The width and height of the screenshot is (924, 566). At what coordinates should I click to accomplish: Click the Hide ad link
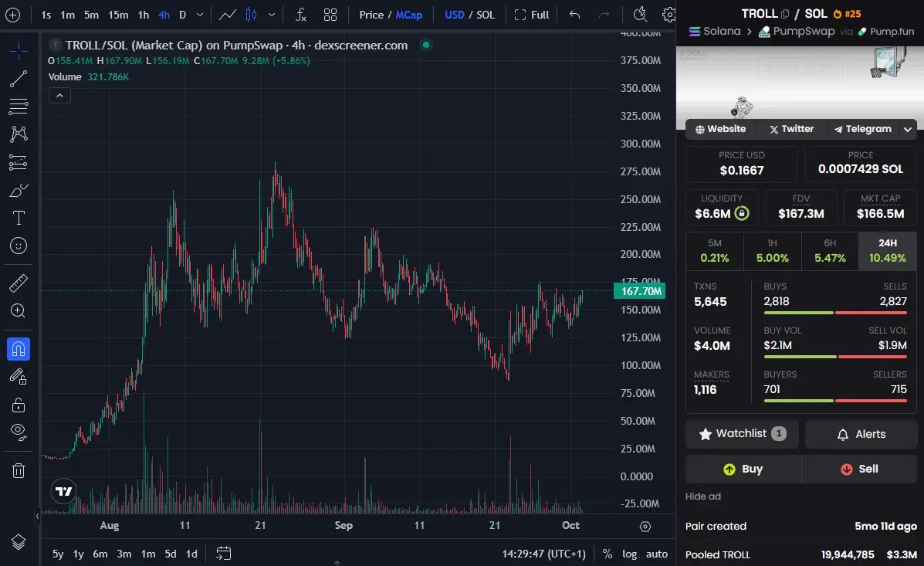(702, 497)
